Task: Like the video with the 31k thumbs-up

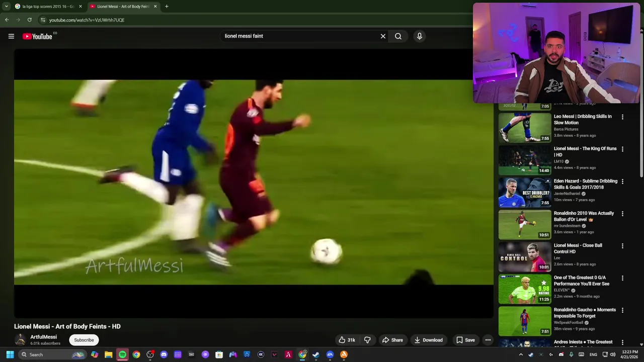Action: pyautogui.click(x=347, y=340)
